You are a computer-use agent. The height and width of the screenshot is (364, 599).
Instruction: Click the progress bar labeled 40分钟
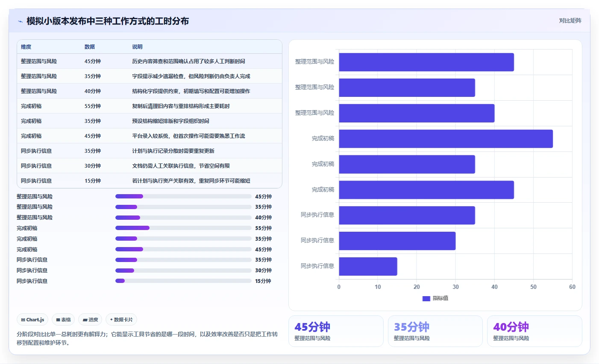pos(183,218)
